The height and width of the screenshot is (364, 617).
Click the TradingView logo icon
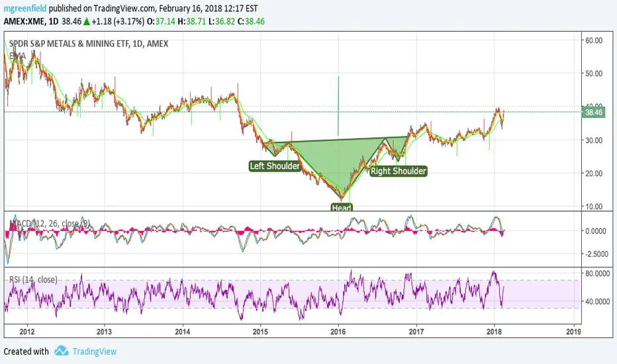pyautogui.click(x=62, y=351)
